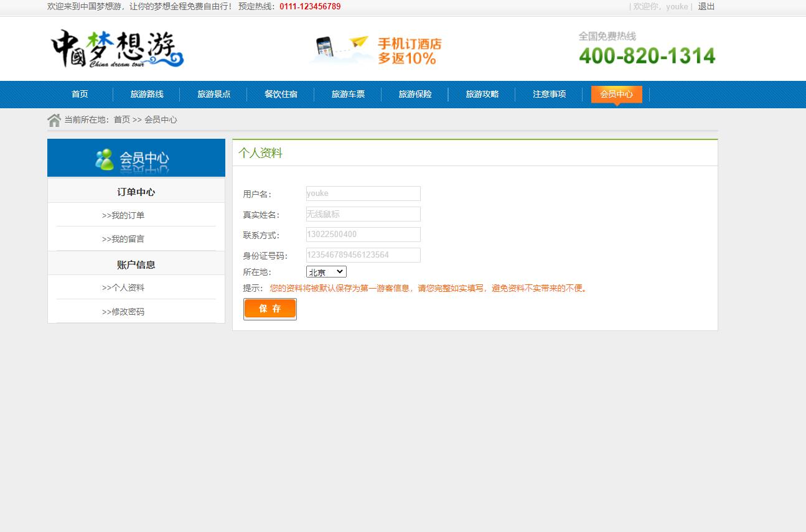Open 我的订单 in the sidebar
The height and width of the screenshot is (532, 806).
pyautogui.click(x=123, y=215)
